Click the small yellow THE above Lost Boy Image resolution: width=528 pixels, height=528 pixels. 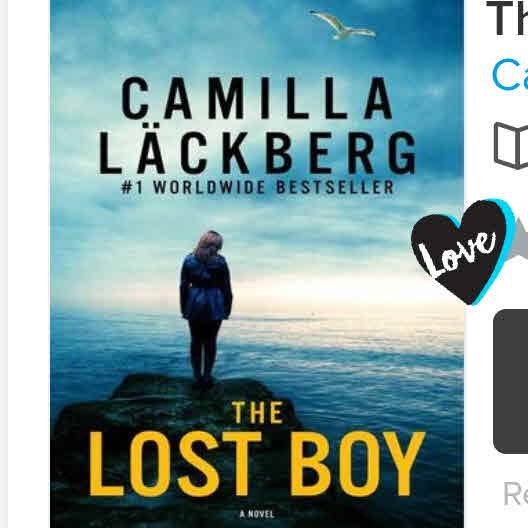(258, 412)
